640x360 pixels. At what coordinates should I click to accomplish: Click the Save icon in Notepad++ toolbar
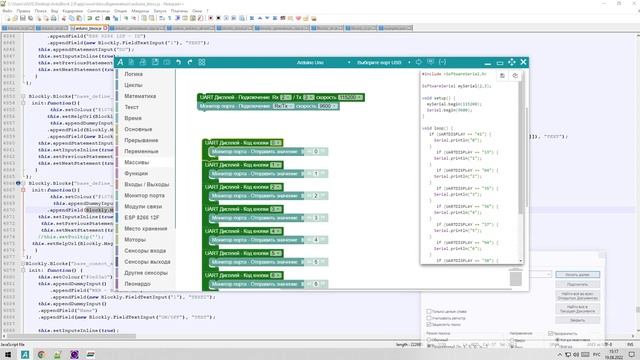pyautogui.click(x=23, y=18)
